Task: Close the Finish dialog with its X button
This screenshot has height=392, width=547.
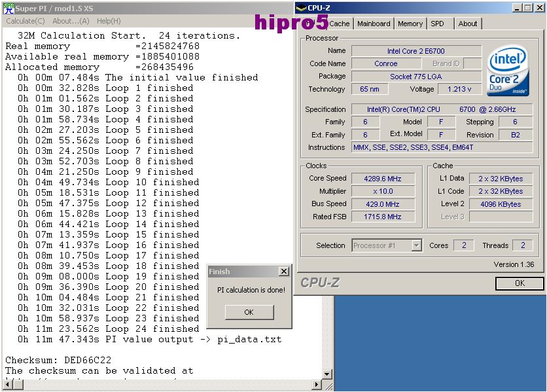Action: (x=284, y=271)
